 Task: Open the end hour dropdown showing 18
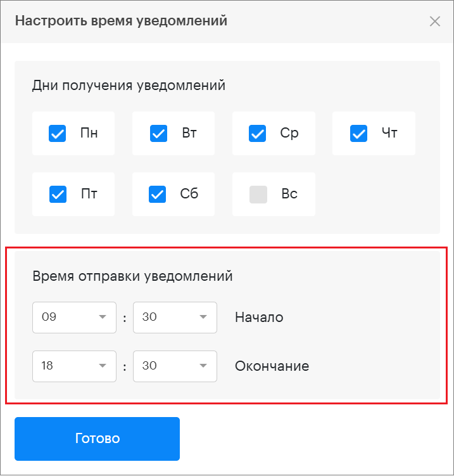point(74,366)
